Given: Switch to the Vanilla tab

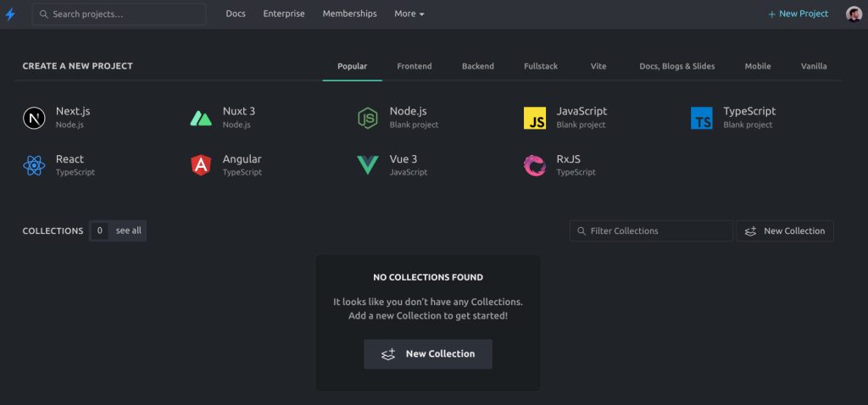Looking at the screenshot, I should point(814,66).
